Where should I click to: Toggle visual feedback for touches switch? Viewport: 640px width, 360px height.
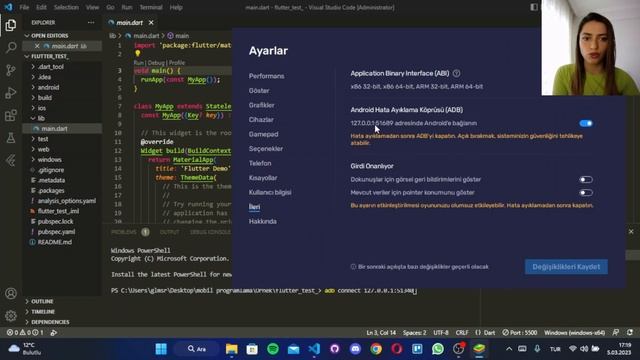(x=586, y=180)
